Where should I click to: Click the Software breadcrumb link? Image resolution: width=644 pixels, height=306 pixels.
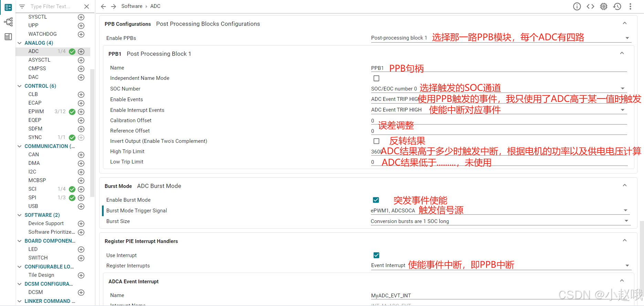tap(132, 6)
